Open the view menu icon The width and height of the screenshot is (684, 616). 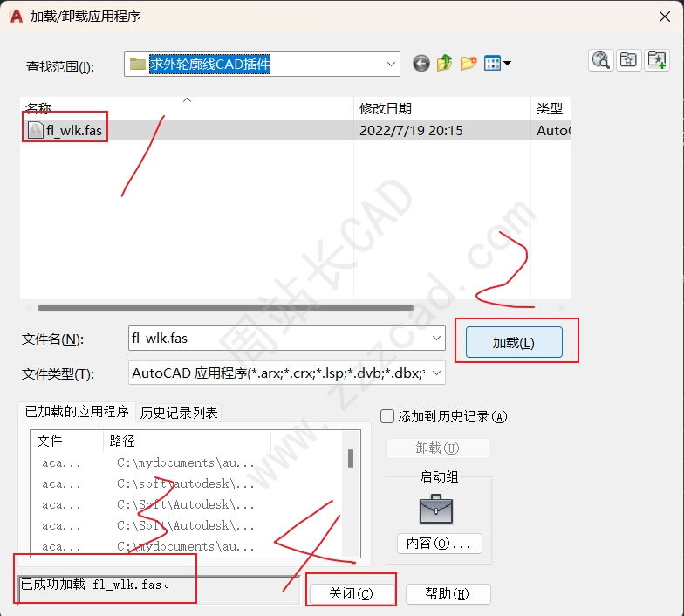tap(497, 64)
